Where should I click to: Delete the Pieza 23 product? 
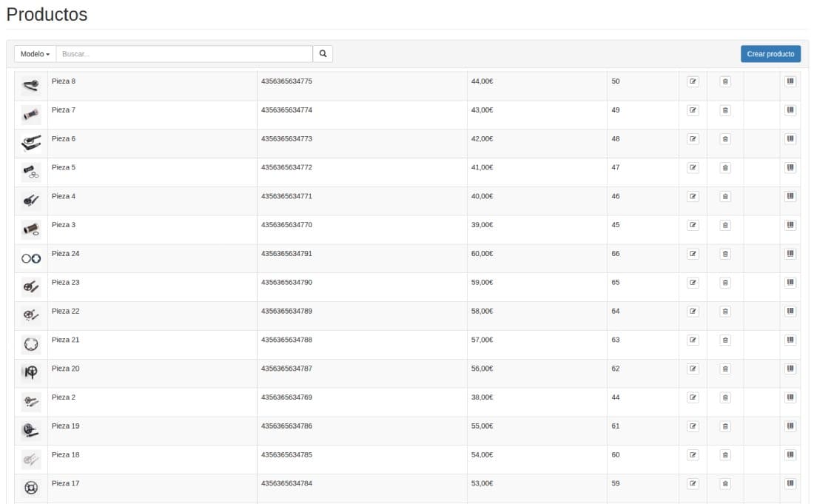725,283
